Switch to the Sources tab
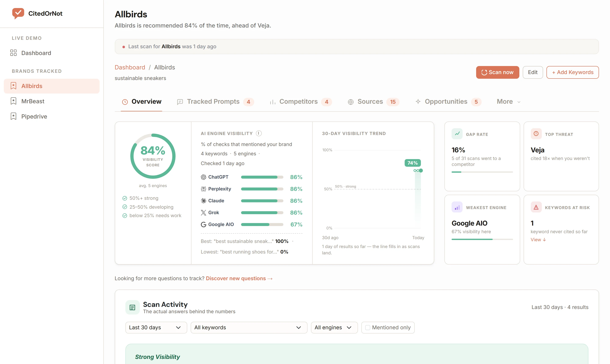Image resolution: width=610 pixels, height=364 pixels. [373, 102]
